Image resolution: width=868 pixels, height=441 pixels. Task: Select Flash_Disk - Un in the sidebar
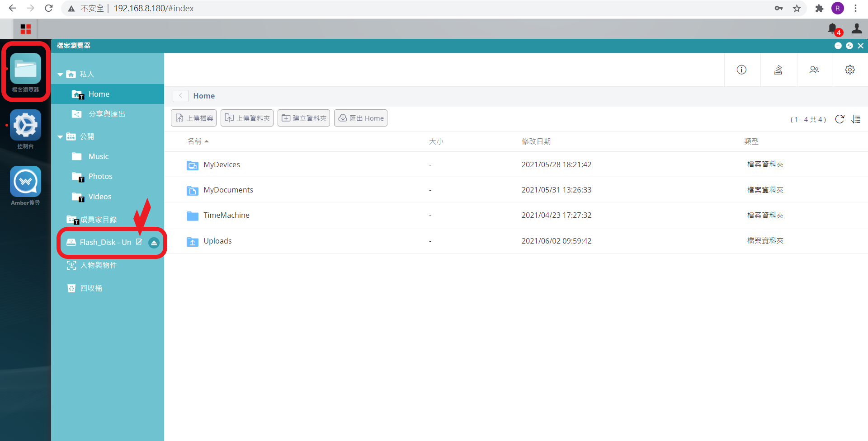coord(105,242)
